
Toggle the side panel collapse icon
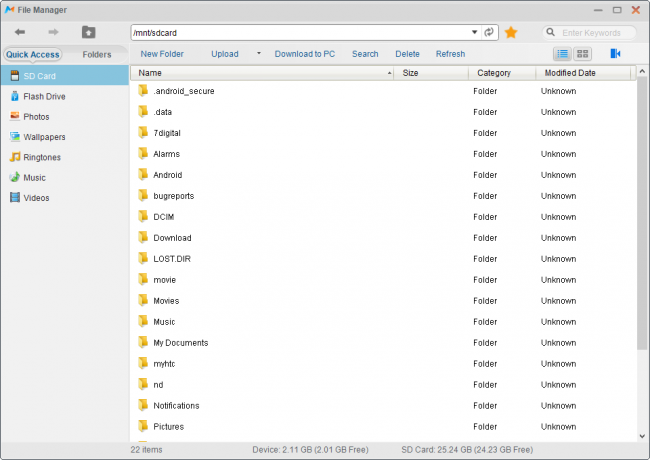click(x=615, y=53)
